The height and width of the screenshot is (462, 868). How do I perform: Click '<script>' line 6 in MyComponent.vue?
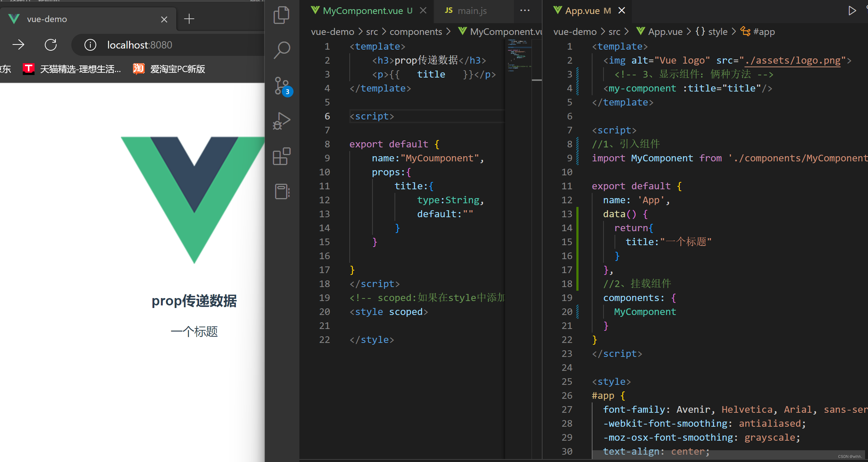coord(371,116)
